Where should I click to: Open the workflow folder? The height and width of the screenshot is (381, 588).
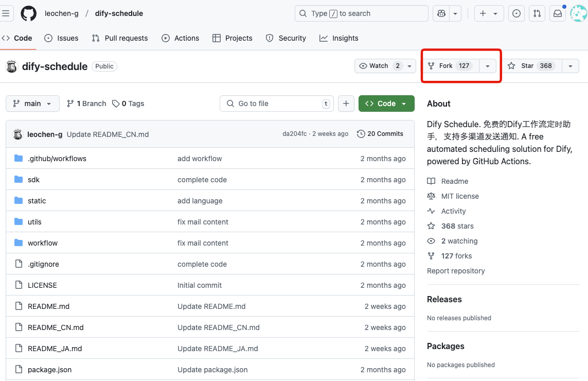[42, 243]
